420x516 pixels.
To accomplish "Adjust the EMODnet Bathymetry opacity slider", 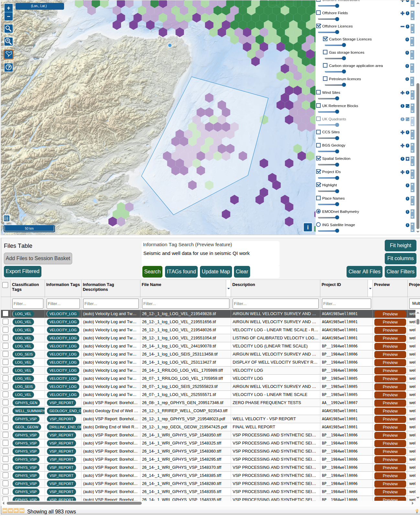I will click(x=328, y=217).
